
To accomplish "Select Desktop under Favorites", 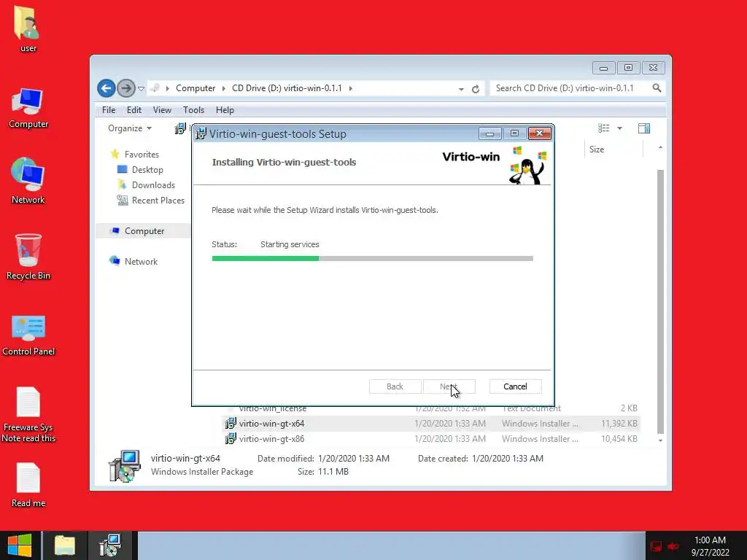I will pos(147,169).
